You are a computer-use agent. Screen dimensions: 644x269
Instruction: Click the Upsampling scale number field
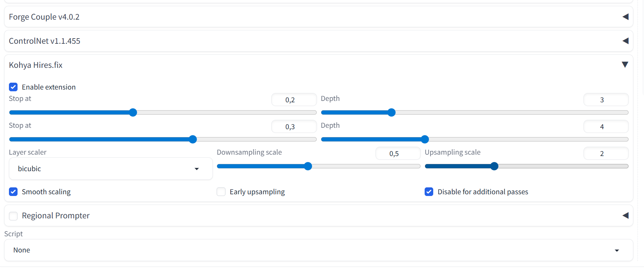tap(605, 154)
